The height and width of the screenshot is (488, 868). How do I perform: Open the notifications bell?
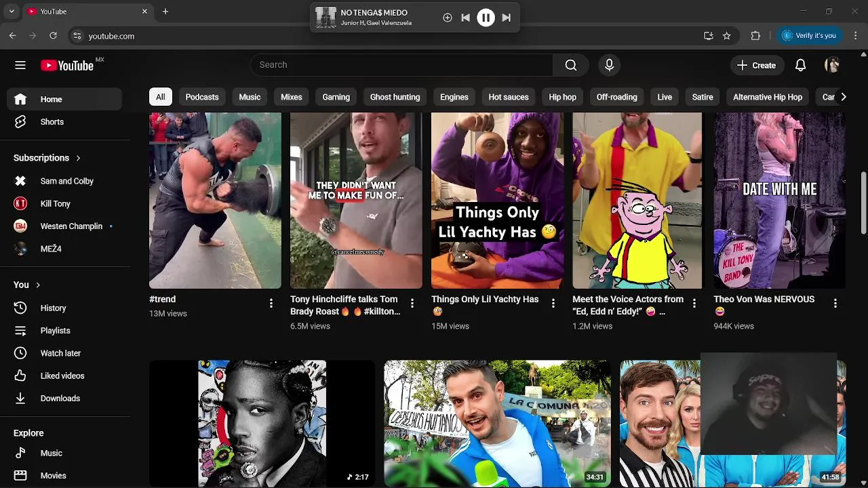[x=800, y=65]
